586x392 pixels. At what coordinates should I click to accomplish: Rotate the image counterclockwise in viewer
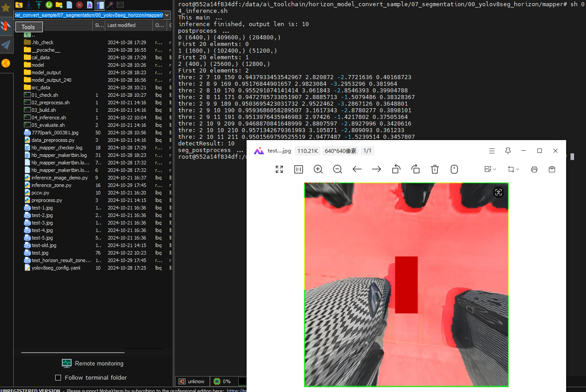click(396, 169)
